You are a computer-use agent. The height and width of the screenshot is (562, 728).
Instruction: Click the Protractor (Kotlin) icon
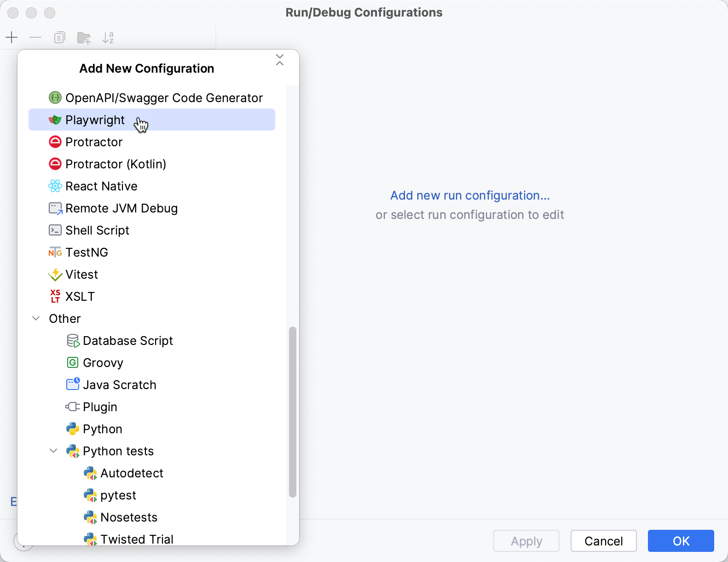tap(55, 164)
